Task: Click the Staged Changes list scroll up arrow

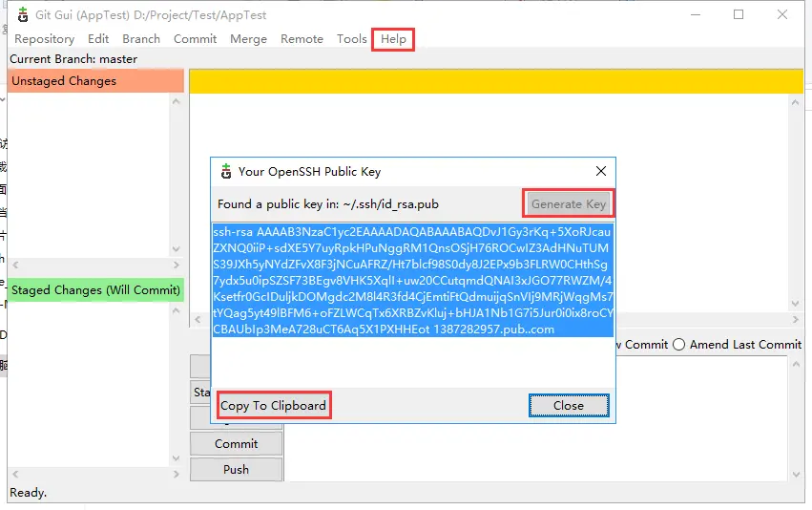Action: [x=177, y=310]
